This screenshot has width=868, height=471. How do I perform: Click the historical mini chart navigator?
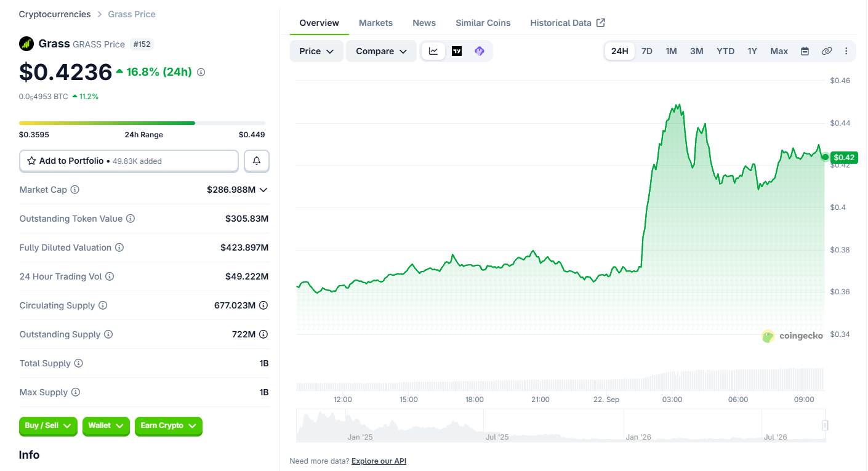click(x=561, y=426)
